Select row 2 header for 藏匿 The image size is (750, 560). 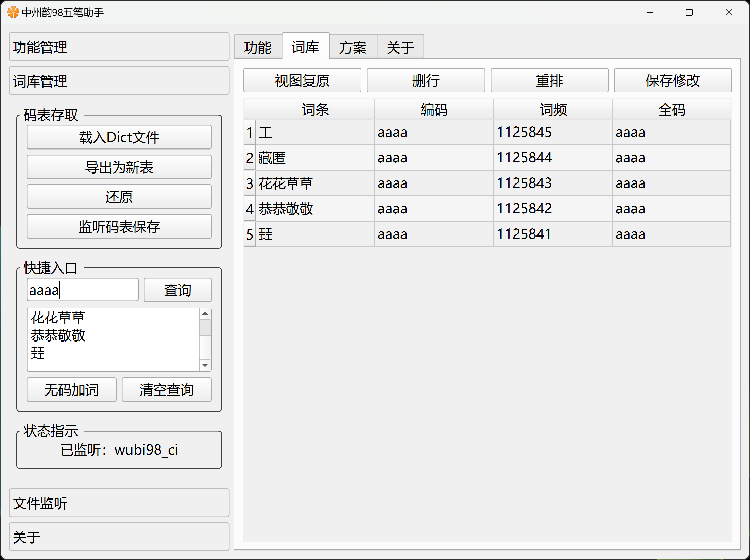[250, 158]
